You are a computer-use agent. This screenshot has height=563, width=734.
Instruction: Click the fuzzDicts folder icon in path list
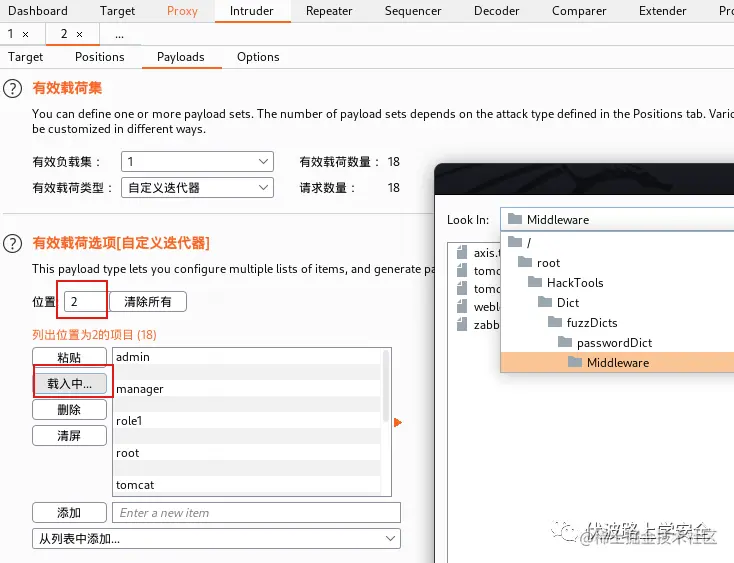555,322
